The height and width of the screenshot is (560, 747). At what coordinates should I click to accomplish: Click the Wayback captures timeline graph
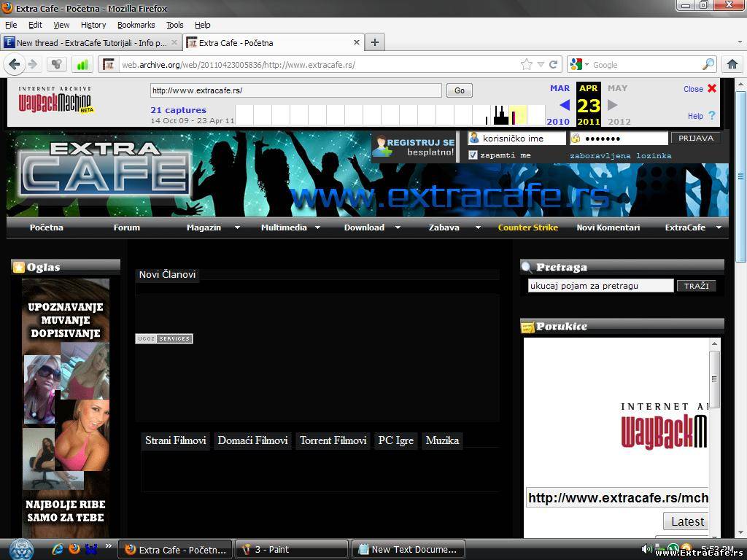pyautogui.click(x=390, y=114)
